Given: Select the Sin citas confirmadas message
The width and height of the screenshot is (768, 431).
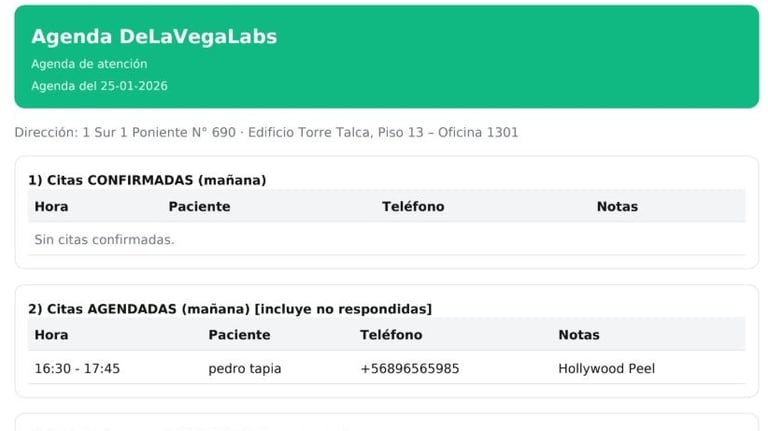Looking at the screenshot, I should click(x=104, y=240).
